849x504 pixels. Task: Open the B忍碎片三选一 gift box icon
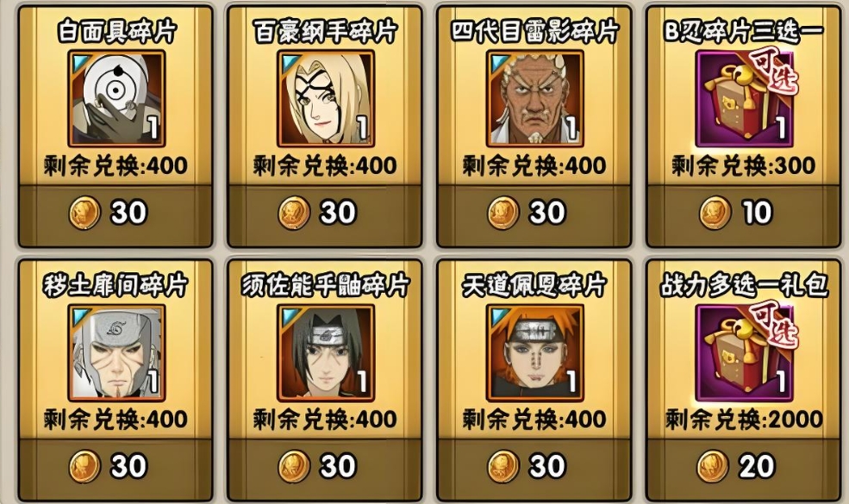[x=745, y=98]
